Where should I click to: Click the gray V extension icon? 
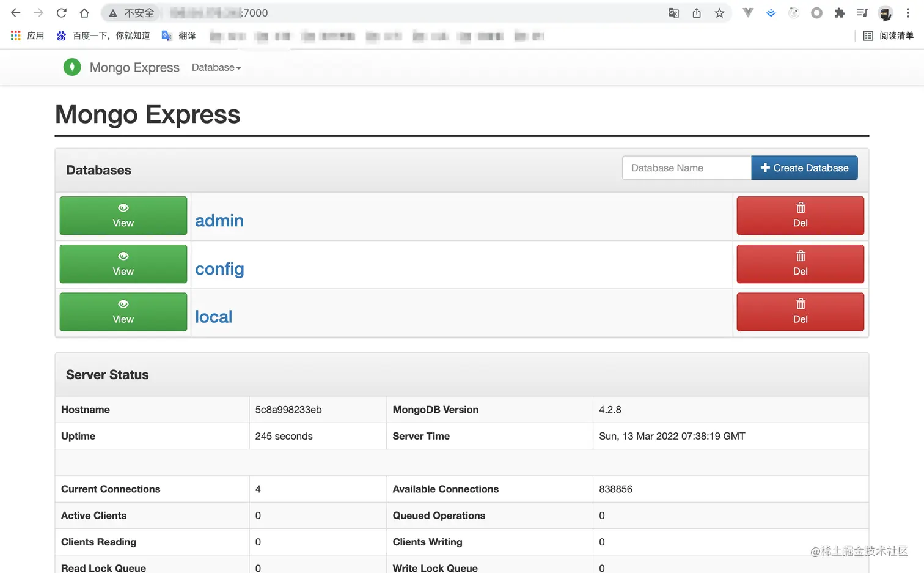(748, 13)
